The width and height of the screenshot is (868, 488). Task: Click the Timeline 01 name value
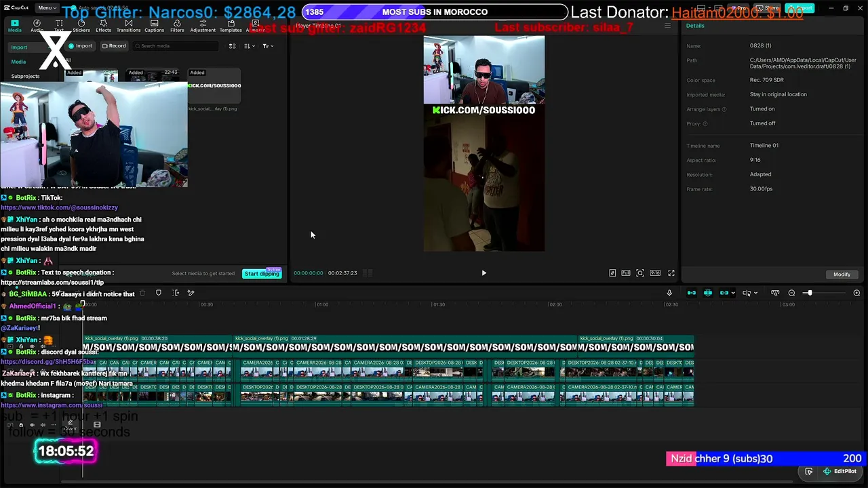(x=764, y=146)
